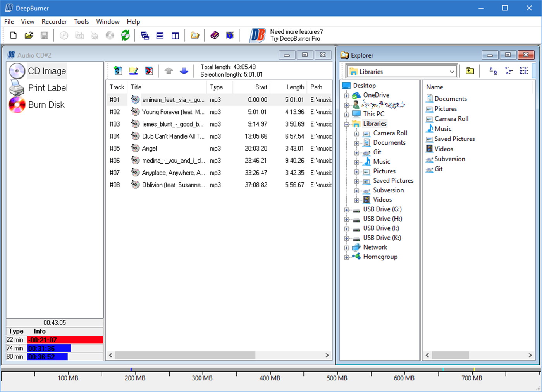Open the Print Label section

[x=38, y=88]
